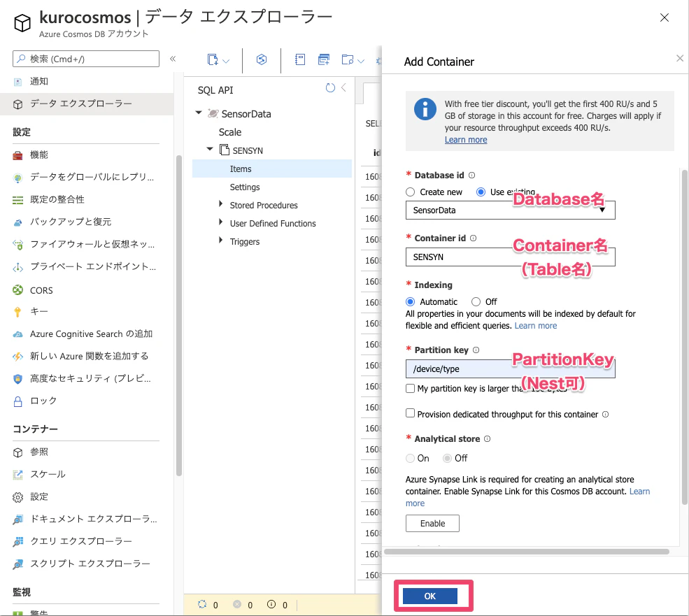
Task: Check My partition key is larger checkbox
Action: coord(410,388)
